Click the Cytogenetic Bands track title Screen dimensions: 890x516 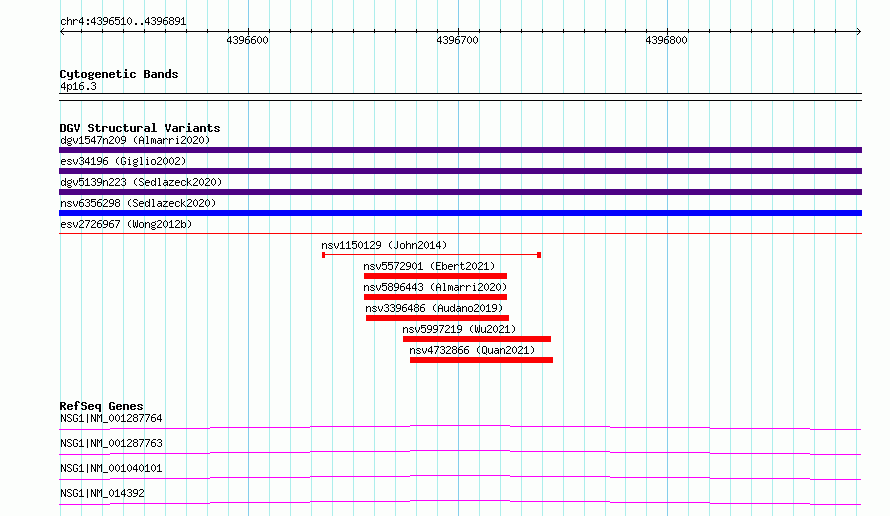point(119,74)
